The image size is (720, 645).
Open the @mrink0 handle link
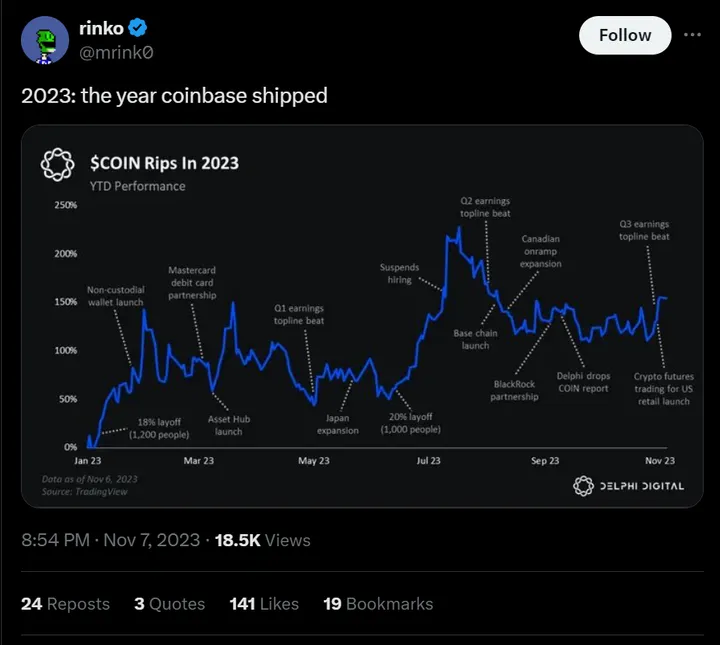[118, 51]
